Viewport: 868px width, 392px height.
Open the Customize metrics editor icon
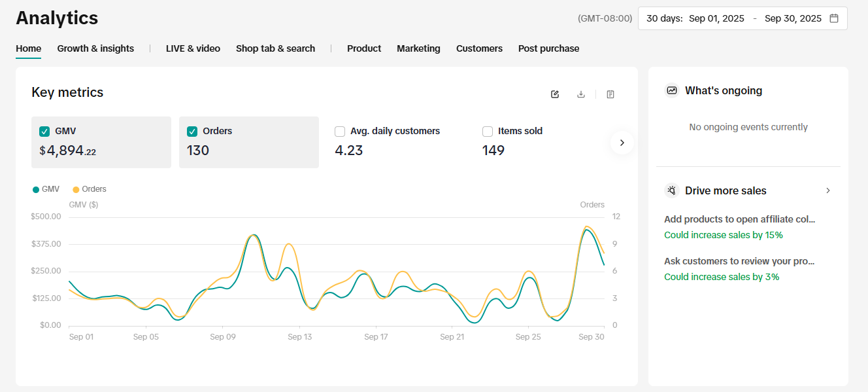[554, 94]
